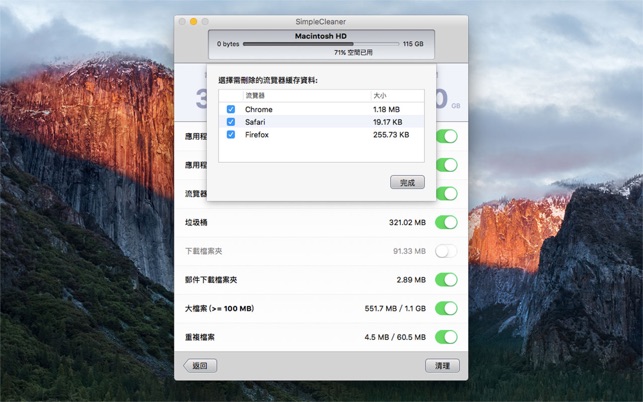Screen dimensions: 643x402
Task: Click the Macintosh HD title text
Action: [321, 36]
